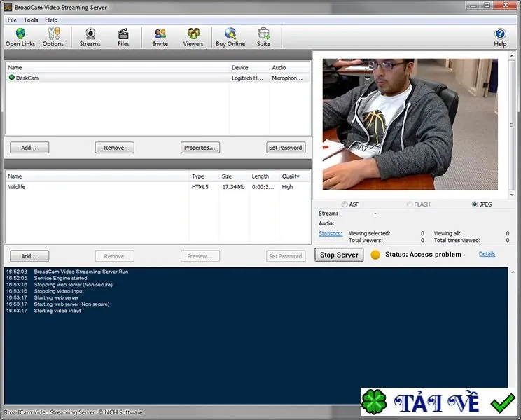Select the FLASH radio button
Image resolution: width=521 pixels, height=420 pixels.
point(410,204)
